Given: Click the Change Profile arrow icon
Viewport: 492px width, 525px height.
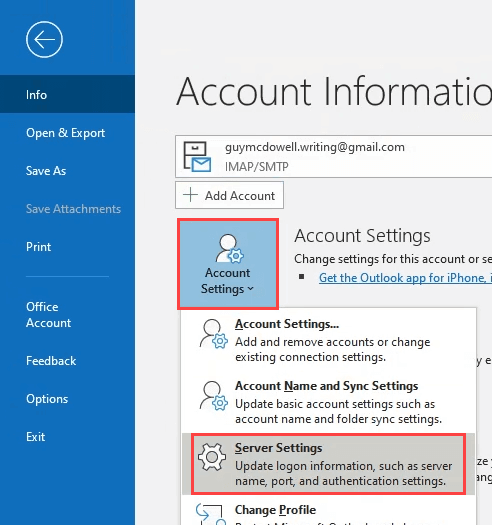Looking at the screenshot, I should tap(211, 514).
